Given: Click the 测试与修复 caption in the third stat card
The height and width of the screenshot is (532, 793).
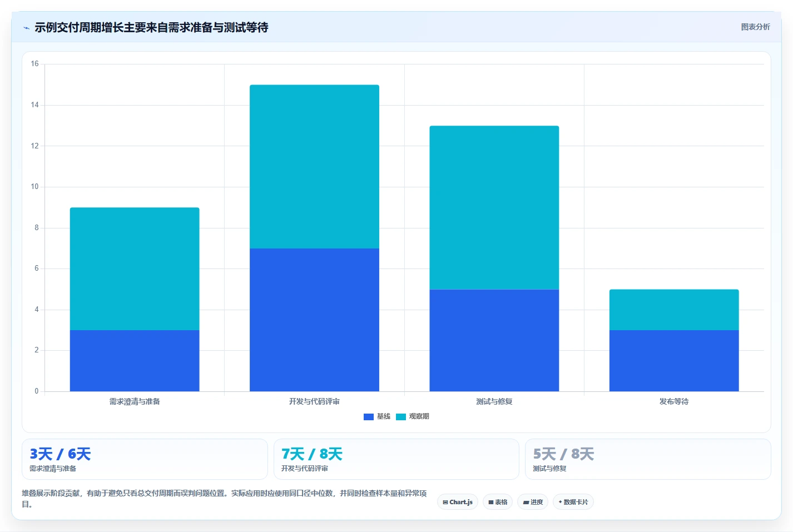Looking at the screenshot, I should 550,469.
